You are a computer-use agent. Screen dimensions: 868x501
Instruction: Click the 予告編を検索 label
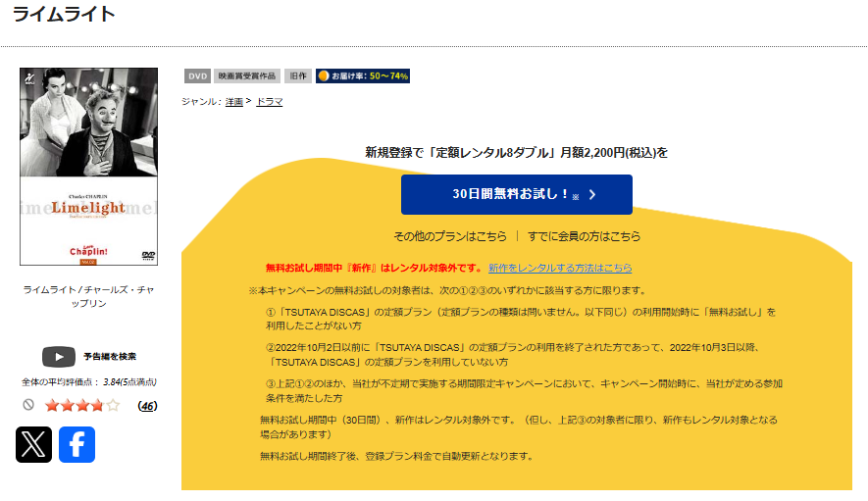click(110, 357)
